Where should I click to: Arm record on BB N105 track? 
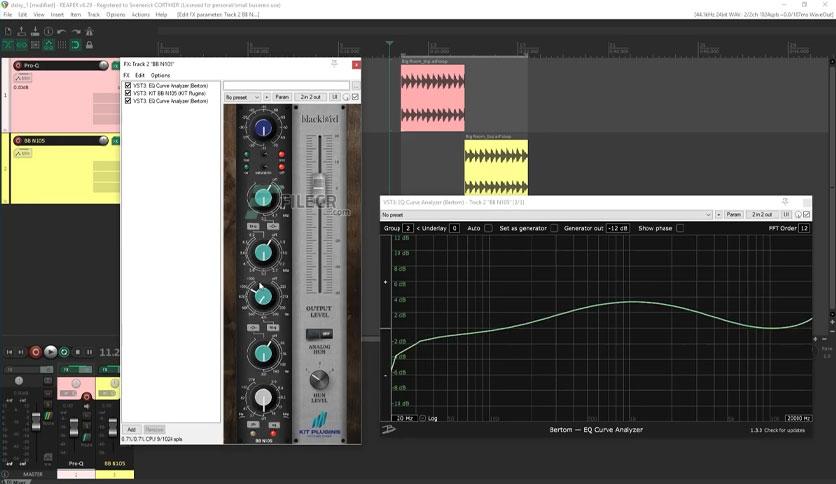point(18,140)
